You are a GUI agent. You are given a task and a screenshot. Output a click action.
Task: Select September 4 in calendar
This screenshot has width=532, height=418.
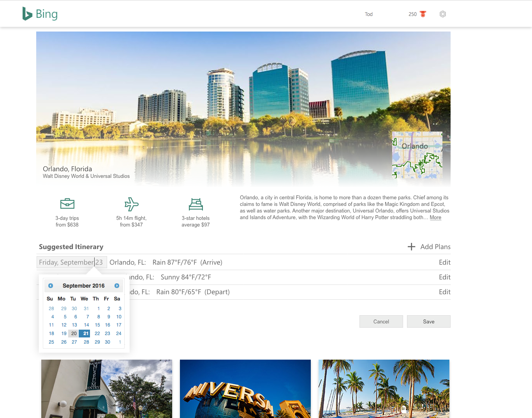53,317
